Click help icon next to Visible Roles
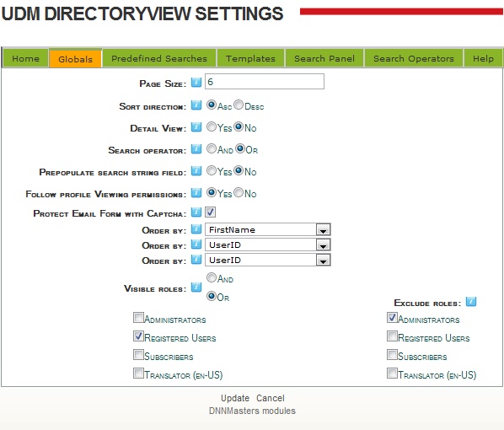 [196, 288]
